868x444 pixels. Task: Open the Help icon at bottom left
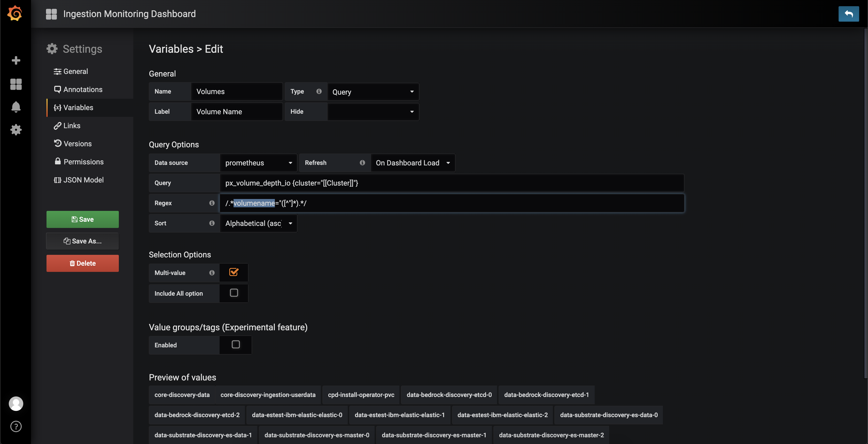click(x=16, y=426)
